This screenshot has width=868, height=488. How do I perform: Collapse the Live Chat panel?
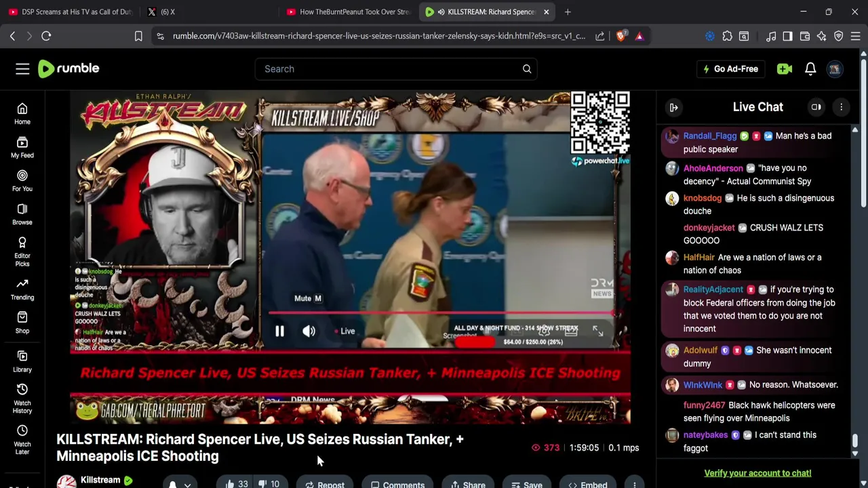pyautogui.click(x=673, y=107)
